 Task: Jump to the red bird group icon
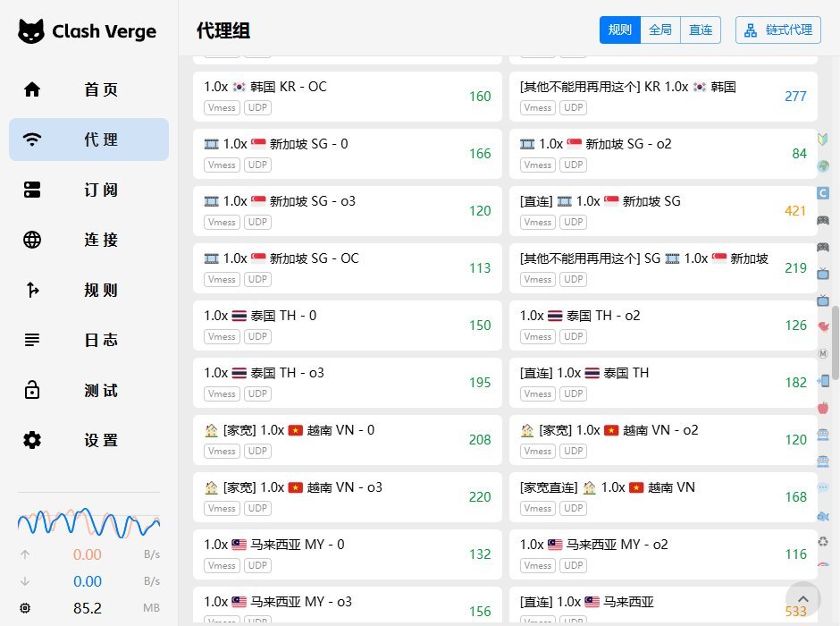pyautogui.click(x=823, y=326)
